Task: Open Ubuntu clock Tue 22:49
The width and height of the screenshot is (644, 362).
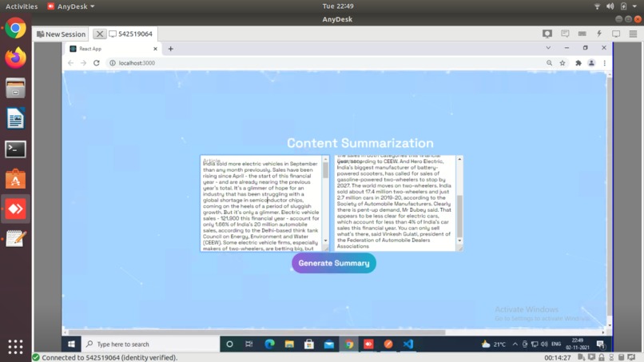Action: [x=338, y=6]
